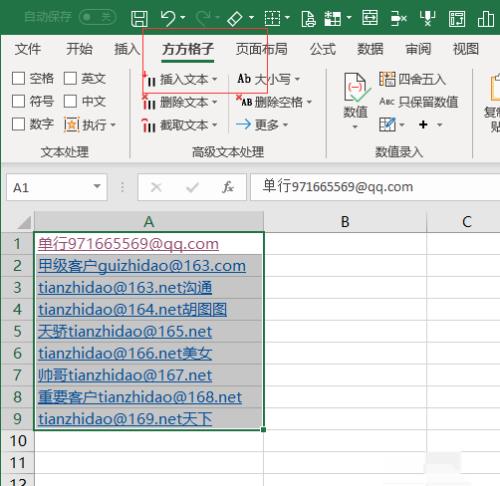Switch to the 方方格子 ribbon tab

[x=188, y=49]
